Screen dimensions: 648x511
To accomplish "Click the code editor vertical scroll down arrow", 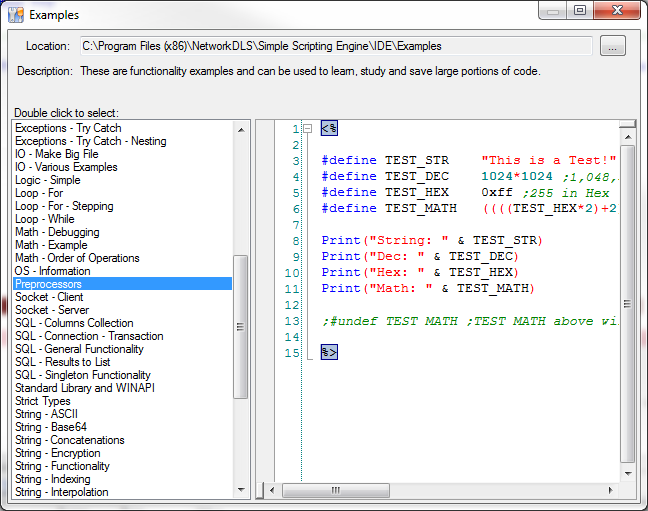I will click(x=627, y=473).
